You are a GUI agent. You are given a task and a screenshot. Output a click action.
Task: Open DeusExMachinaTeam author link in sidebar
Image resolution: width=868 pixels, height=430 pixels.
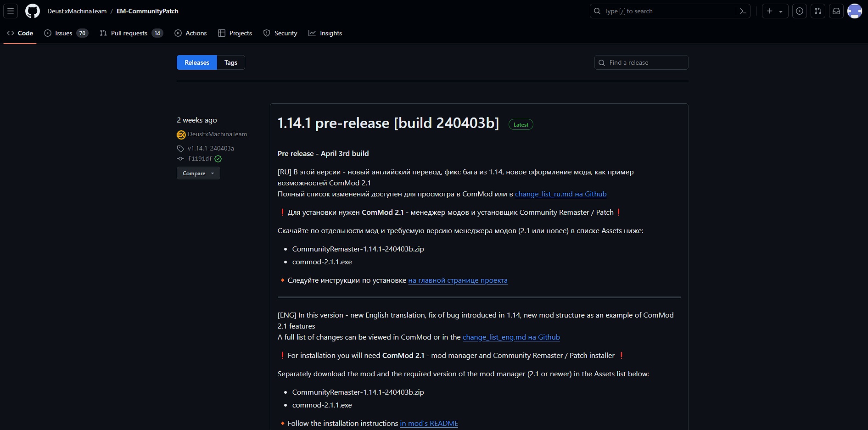pyautogui.click(x=217, y=134)
